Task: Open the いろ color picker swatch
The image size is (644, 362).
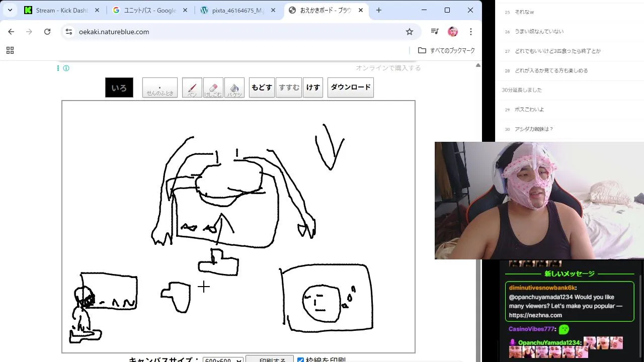Action: [119, 87]
